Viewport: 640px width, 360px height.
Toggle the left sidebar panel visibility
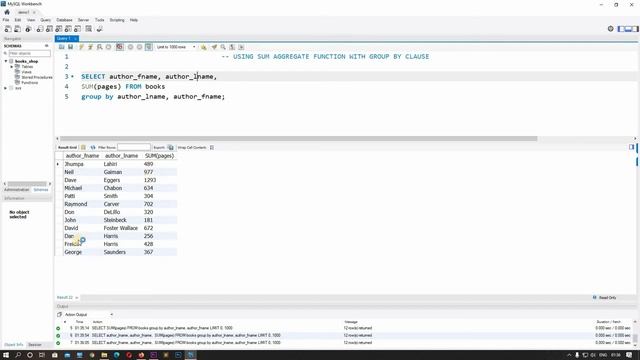pyautogui.click(x=621, y=29)
